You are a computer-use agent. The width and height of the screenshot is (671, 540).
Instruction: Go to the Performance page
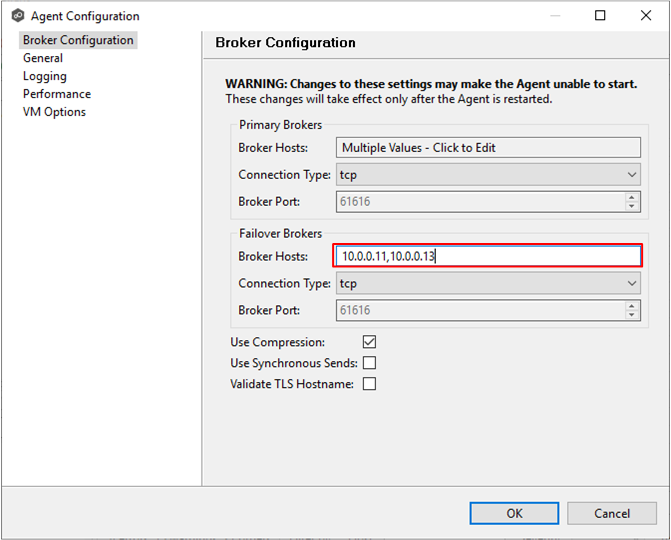(x=57, y=94)
